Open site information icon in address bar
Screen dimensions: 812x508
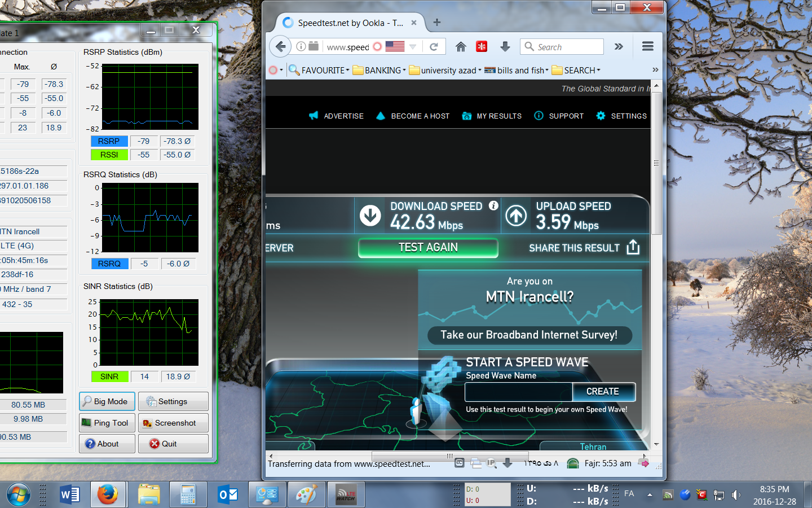click(x=301, y=46)
